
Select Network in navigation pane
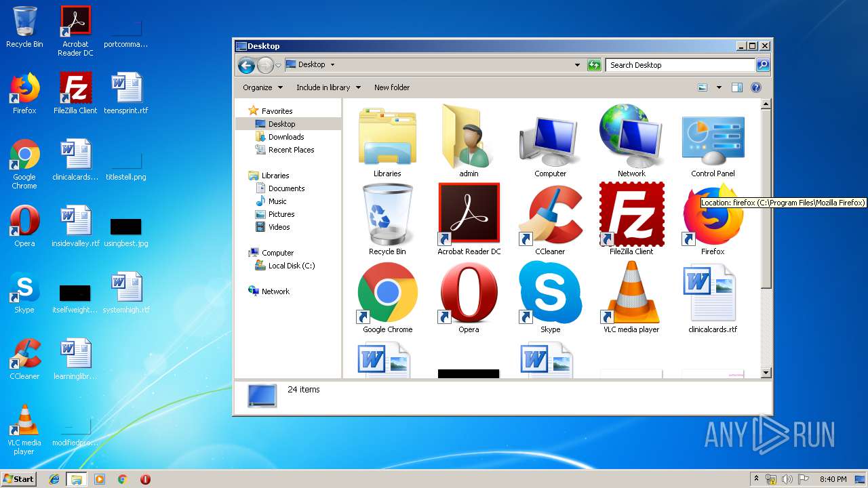pyautogui.click(x=275, y=291)
